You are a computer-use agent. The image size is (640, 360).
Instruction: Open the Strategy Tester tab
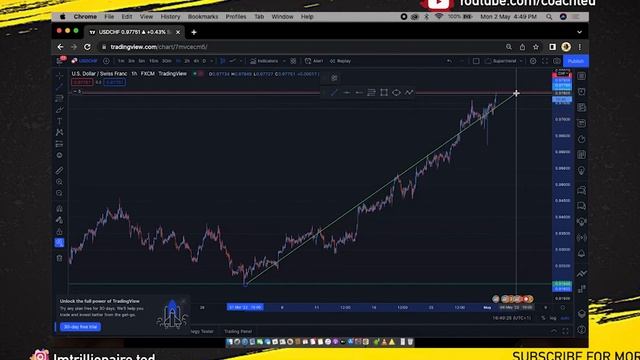[x=202, y=331]
